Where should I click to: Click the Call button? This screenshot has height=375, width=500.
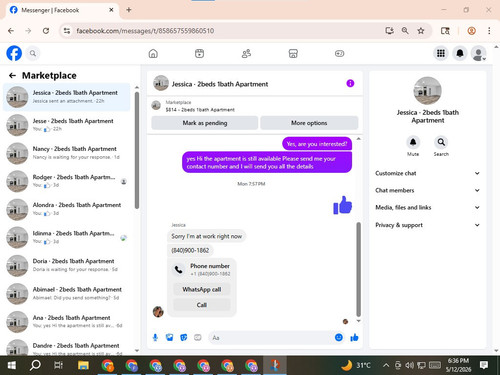[x=202, y=305]
